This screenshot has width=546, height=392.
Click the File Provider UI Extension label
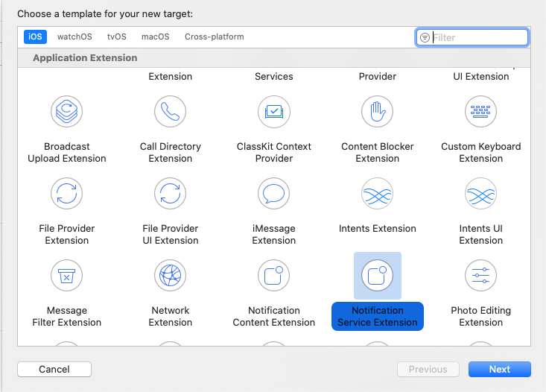click(171, 234)
